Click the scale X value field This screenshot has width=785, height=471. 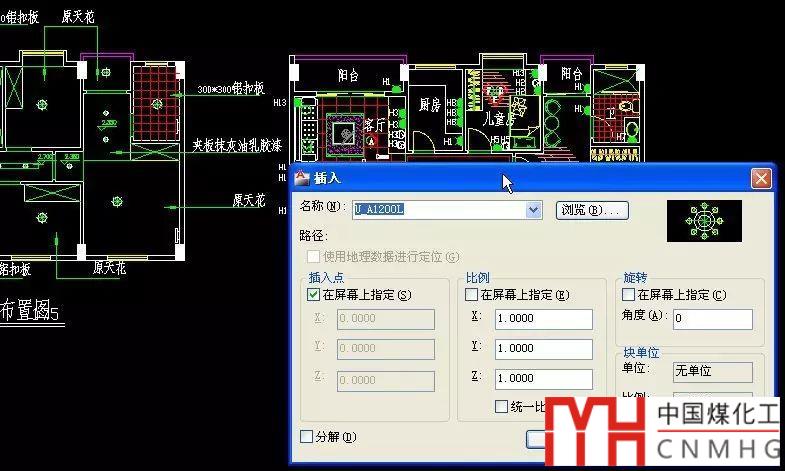[x=544, y=319]
